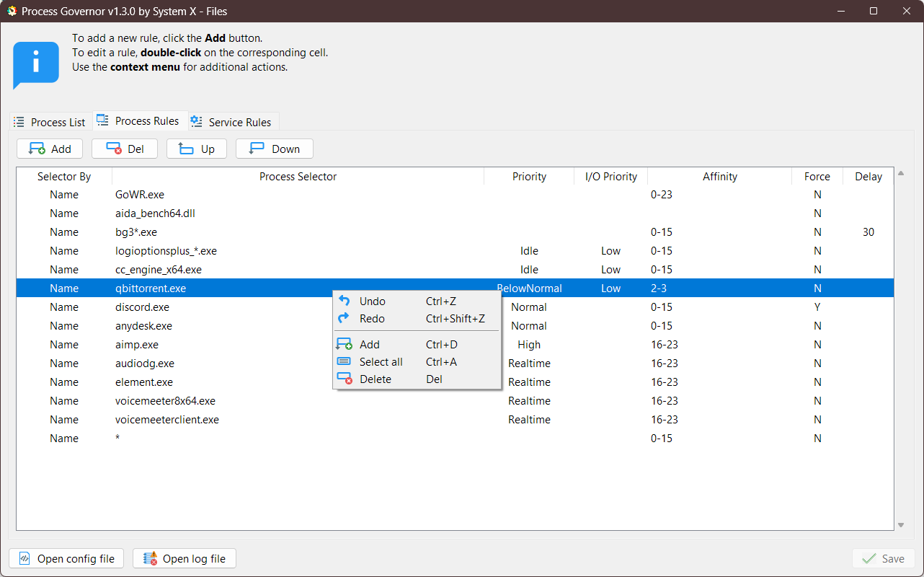Image resolution: width=924 pixels, height=577 pixels.
Task: Click the Force column header
Action: click(817, 177)
